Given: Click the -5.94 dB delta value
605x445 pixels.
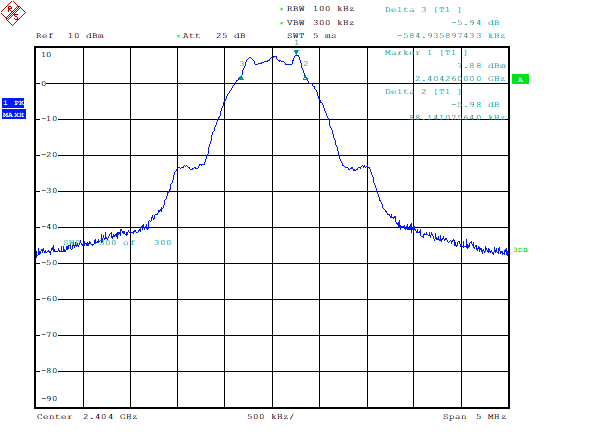Looking at the screenshot, I should 475,23.
